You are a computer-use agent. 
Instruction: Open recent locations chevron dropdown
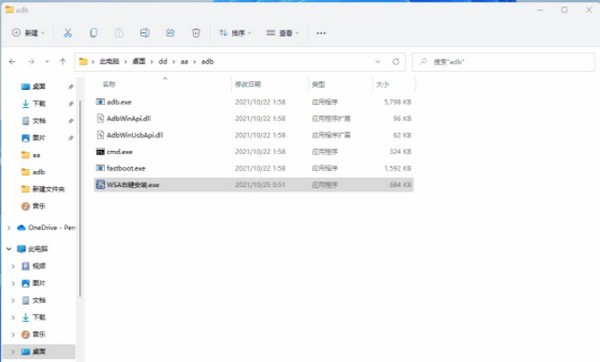[47, 61]
